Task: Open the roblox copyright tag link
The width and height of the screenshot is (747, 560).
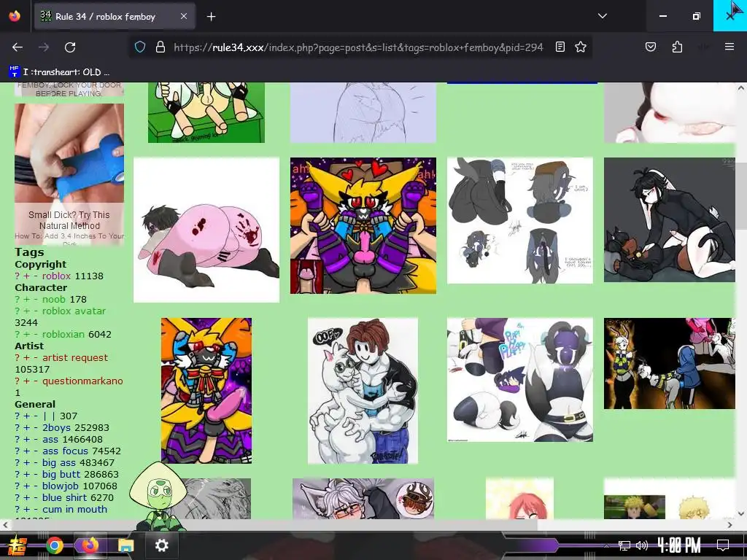Action: (56, 276)
